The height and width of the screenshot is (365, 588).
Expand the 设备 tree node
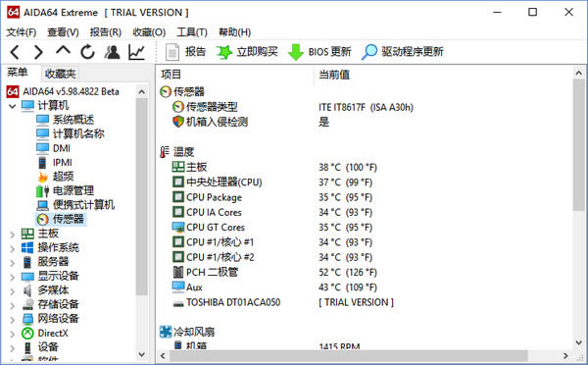tap(12, 348)
